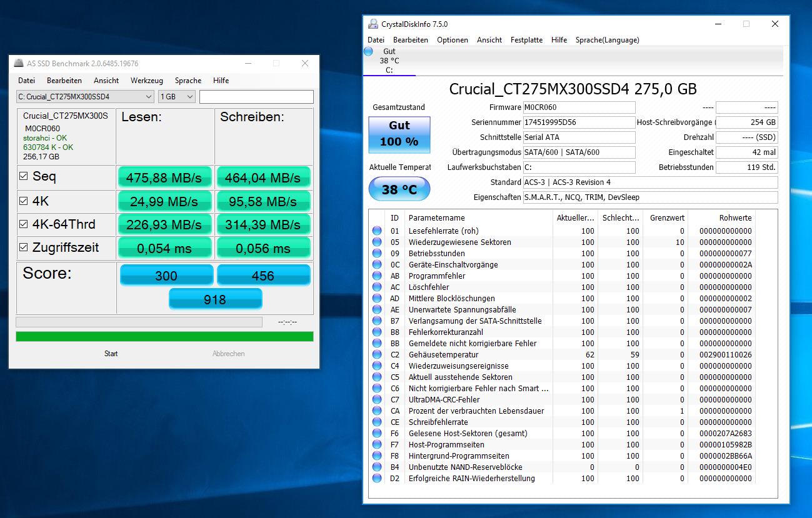Click the Gut 100 % health status button
The width and height of the screenshot is (812, 518).
(399, 134)
